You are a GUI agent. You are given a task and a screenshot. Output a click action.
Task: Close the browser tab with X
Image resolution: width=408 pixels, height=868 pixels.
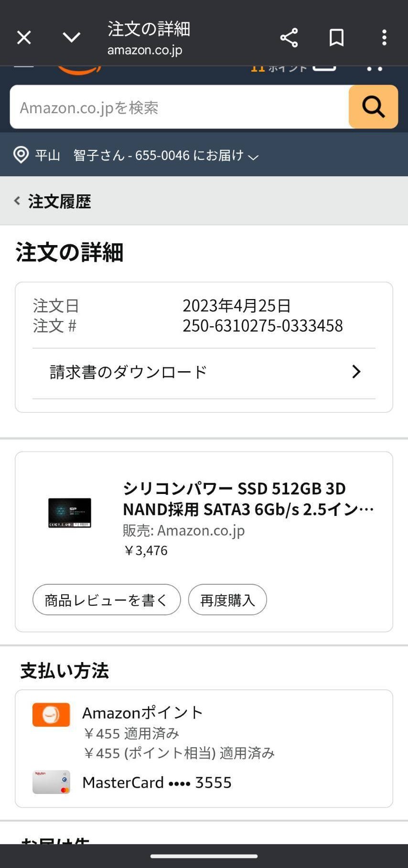[24, 37]
